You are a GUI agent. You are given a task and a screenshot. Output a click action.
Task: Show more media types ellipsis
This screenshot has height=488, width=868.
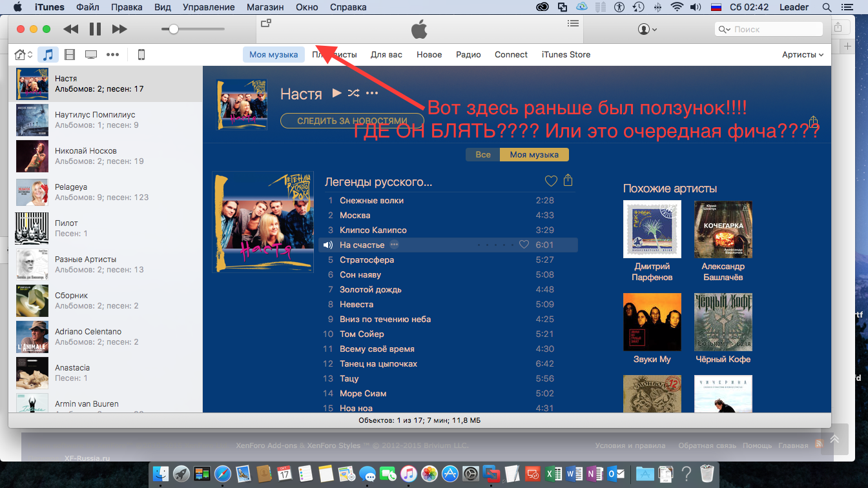pyautogui.click(x=113, y=55)
